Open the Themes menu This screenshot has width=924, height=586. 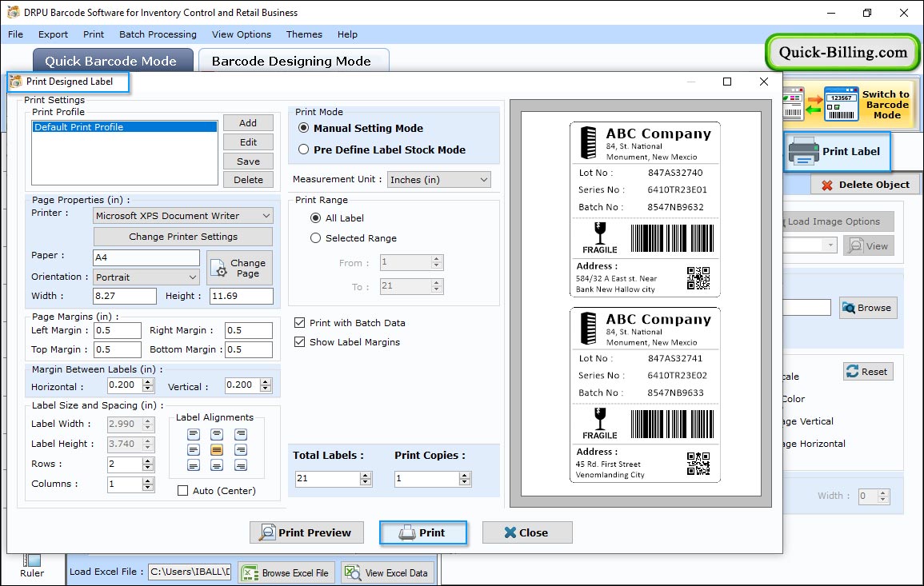tap(304, 34)
